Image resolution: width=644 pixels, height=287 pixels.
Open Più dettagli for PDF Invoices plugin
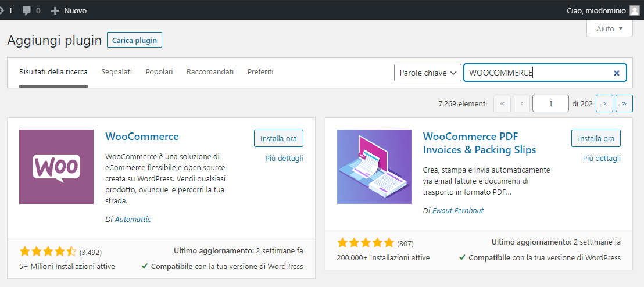pos(602,159)
